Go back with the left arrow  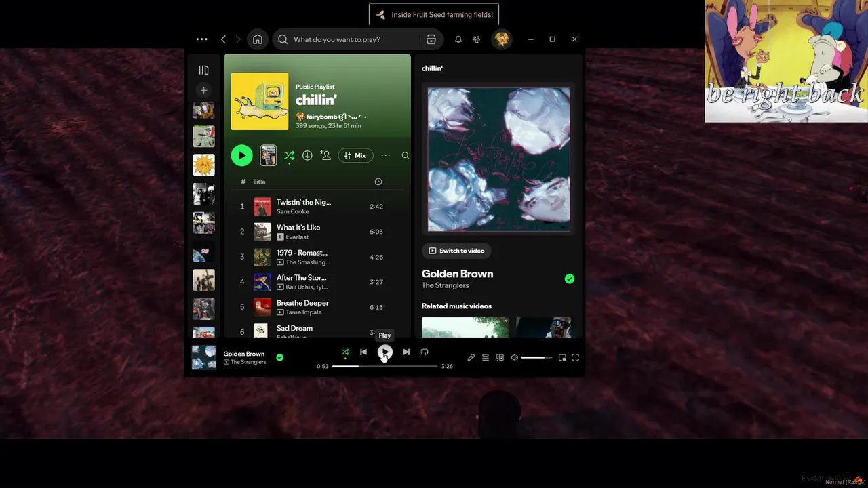[x=223, y=39]
